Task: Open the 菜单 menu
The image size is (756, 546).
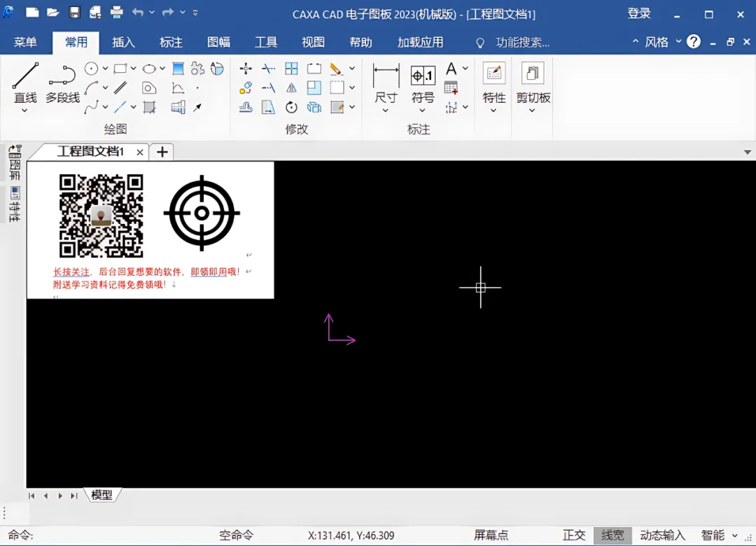Action: pyautogui.click(x=25, y=43)
